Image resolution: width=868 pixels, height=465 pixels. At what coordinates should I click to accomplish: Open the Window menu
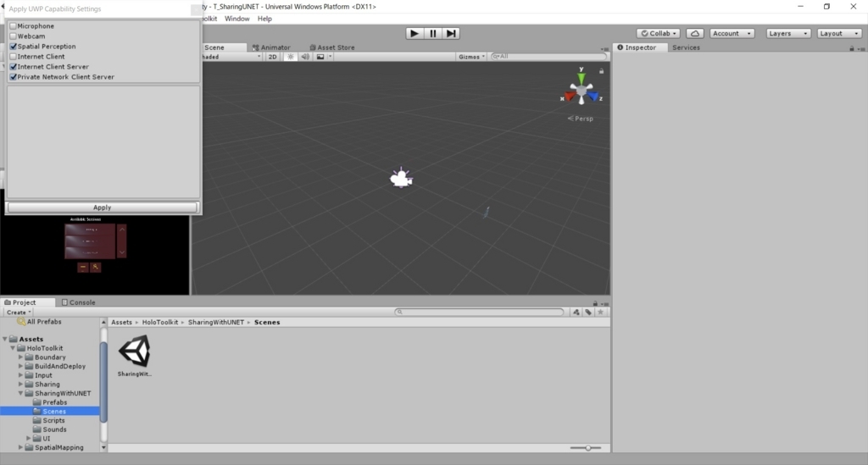(237, 19)
